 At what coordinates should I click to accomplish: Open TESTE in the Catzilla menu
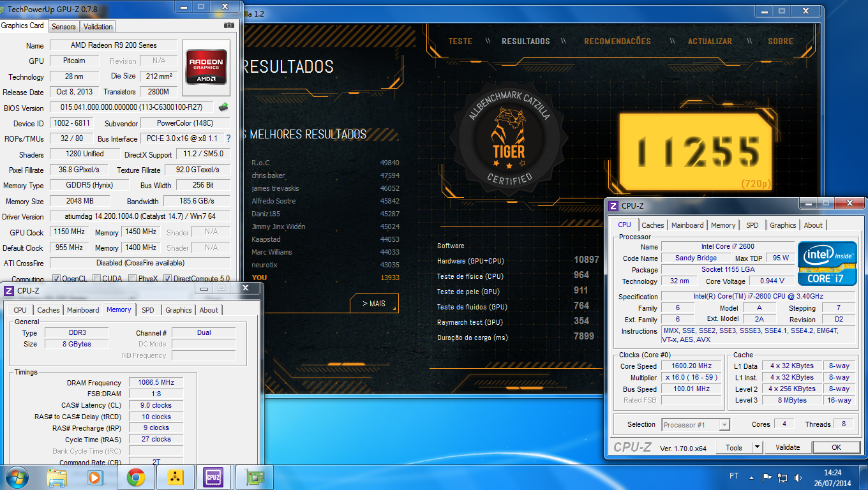click(460, 41)
